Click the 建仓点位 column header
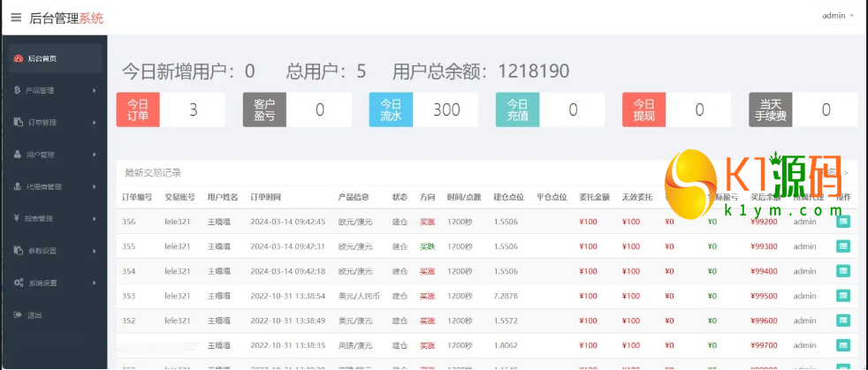This screenshot has height=370, width=868. tap(509, 197)
